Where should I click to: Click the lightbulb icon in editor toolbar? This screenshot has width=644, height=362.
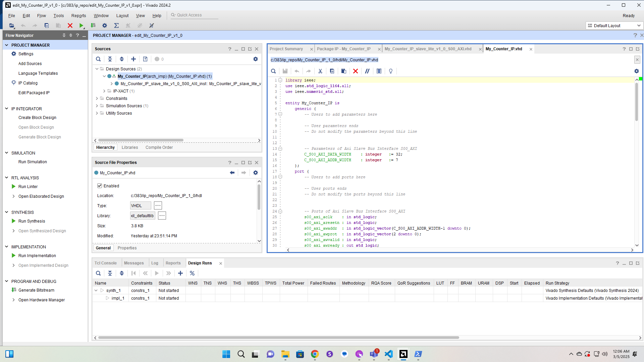(x=390, y=71)
